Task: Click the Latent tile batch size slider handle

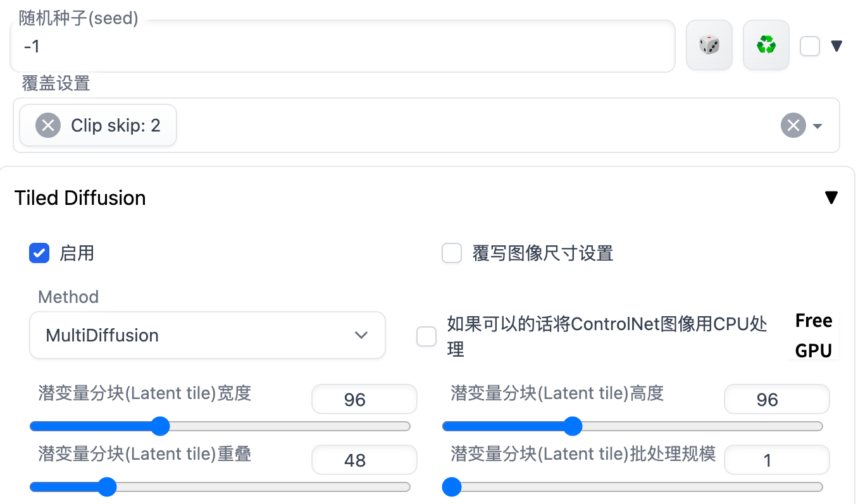Action: (x=451, y=487)
